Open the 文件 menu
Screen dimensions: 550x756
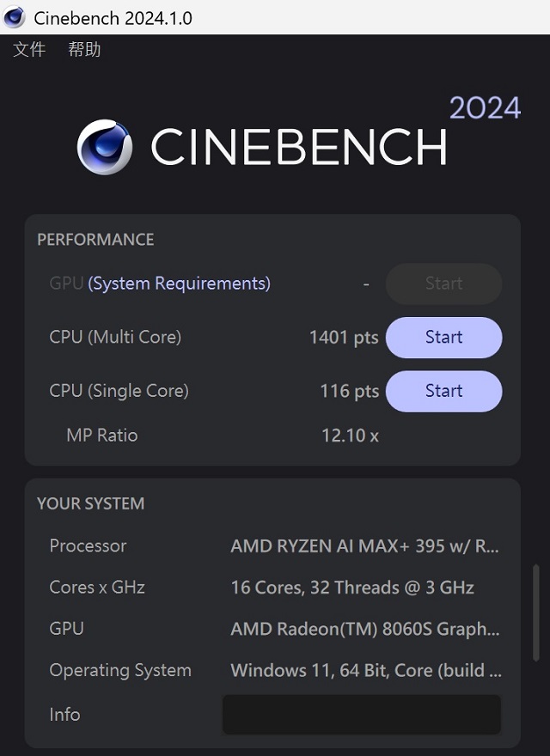tap(30, 49)
